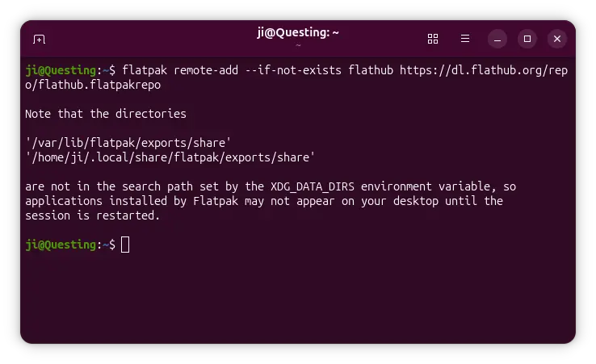Maximize the terminal window
The height and width of the screenshot is (364, 596).
coord(527,39)
